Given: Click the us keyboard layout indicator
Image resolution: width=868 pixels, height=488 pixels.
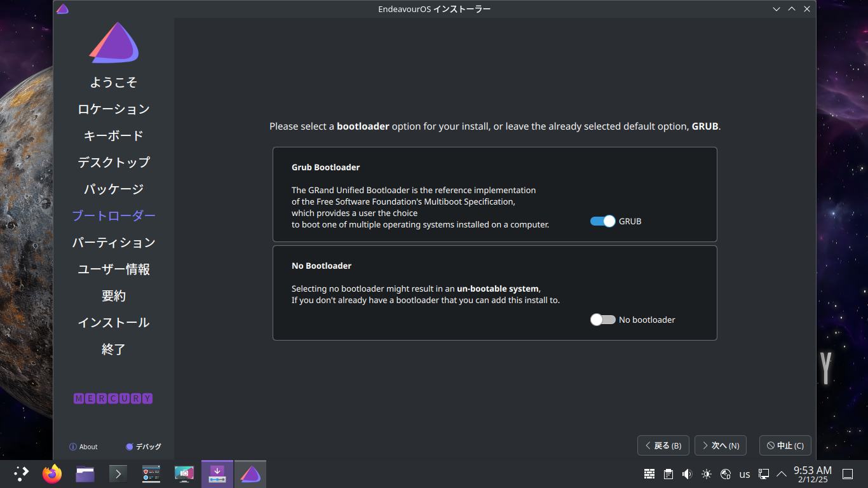Looking at the screenshot, I should (745, 474).
